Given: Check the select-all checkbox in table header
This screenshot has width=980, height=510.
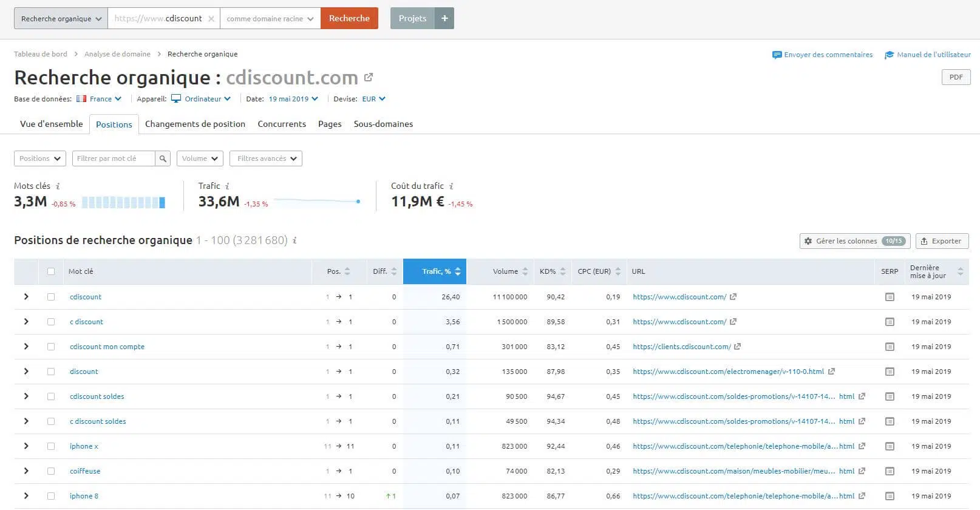Looking at the screenshot, I should [x=51, y=271].
